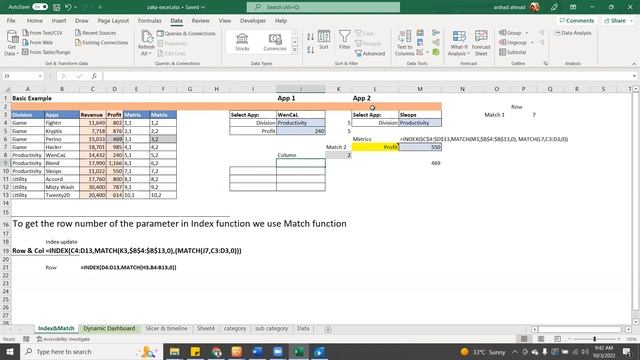This screenshot has width=640, height=360.
Task: Click the Save icon in title bar
Action: pos(56,7)
